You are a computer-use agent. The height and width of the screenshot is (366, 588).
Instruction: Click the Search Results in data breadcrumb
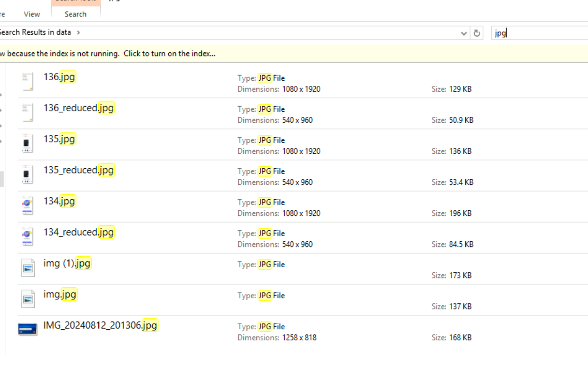pyautogui.click(x=35, y=32)
